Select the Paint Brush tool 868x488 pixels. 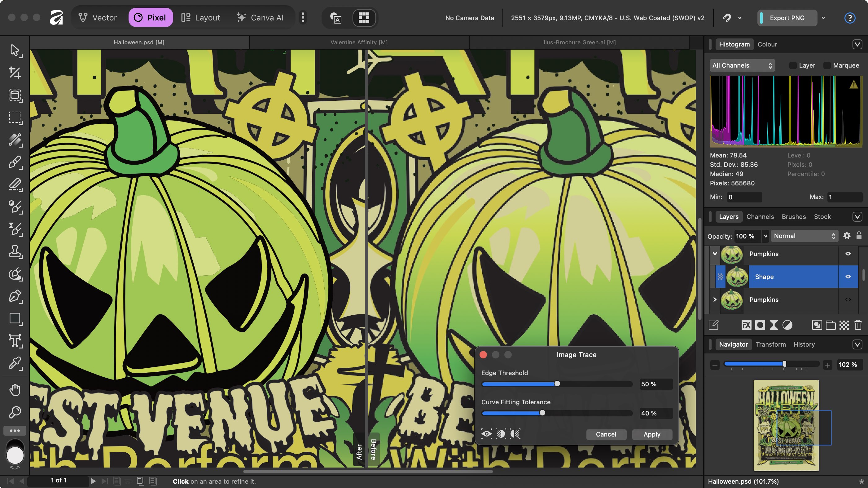point(15,162)
